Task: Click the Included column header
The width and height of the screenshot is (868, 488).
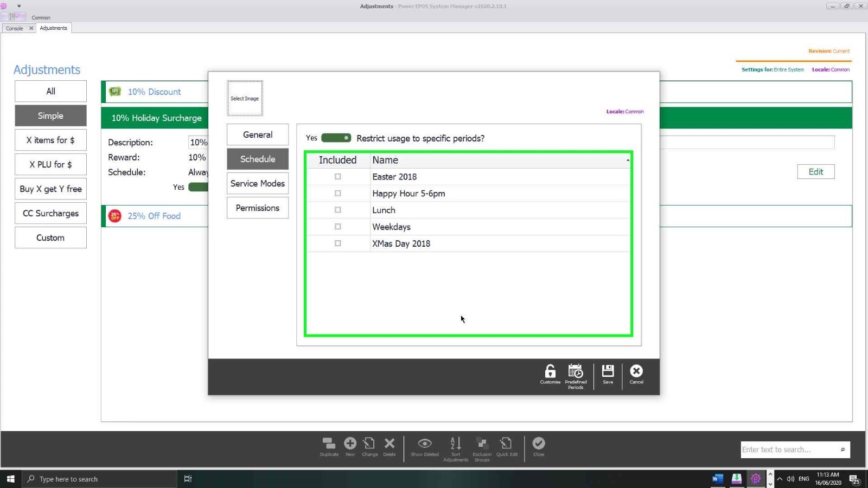Action: coord(337,160)
